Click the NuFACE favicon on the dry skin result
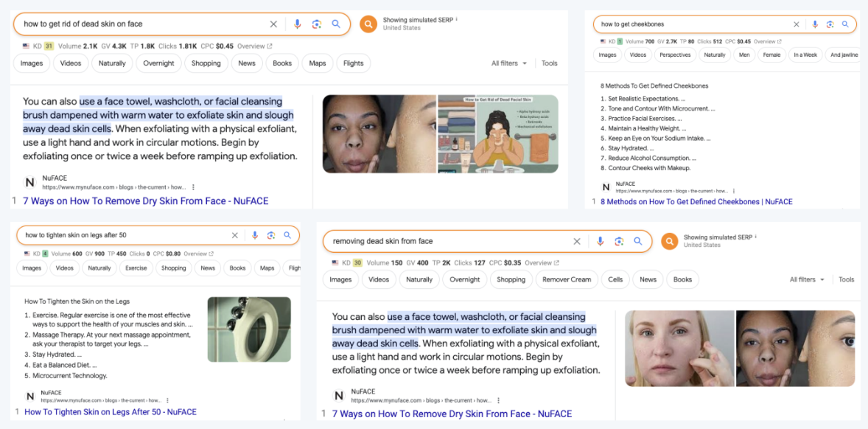Screen dimensions: 868x429 pyautogui.click(x=29, y=182)
